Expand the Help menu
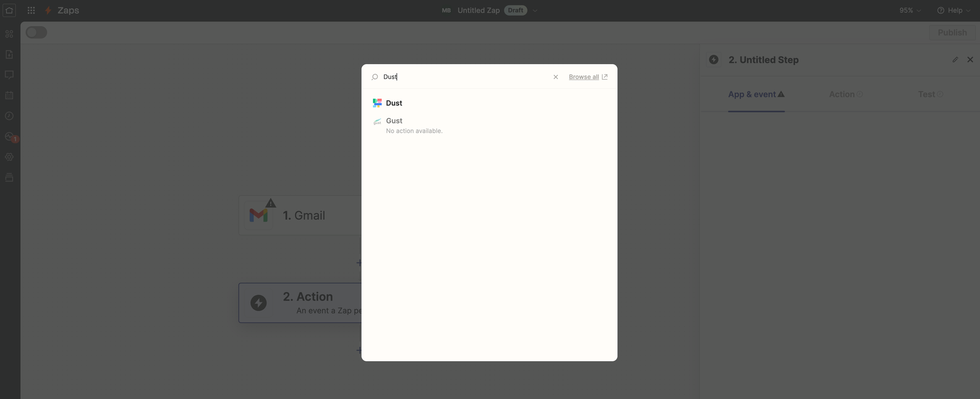 pyautogui.click(x=954, y=10)
